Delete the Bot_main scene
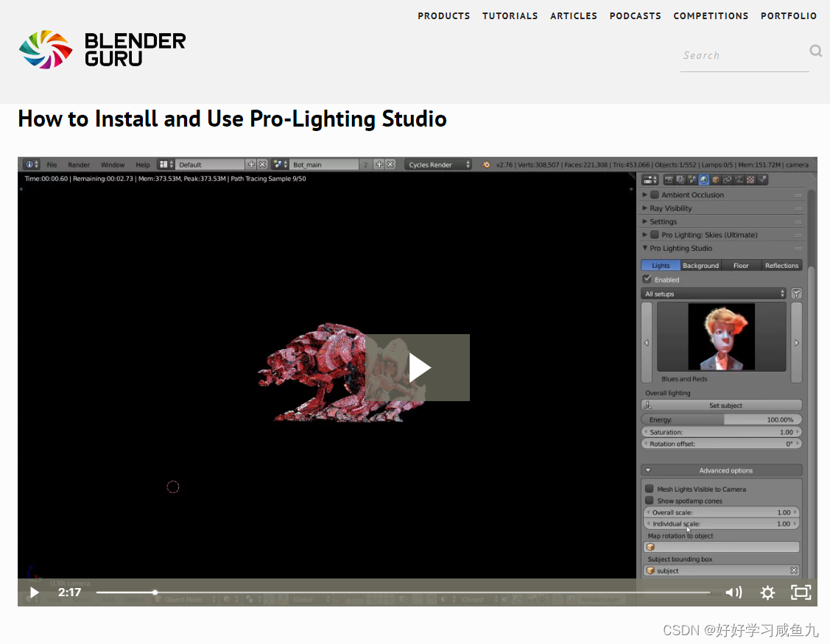The height and width of the screenshot is (644, 830). (x=390, y=165)
